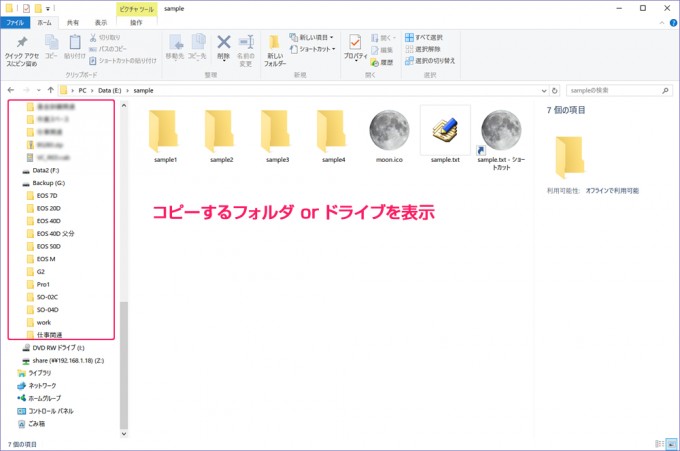Click Data (E:) breadcrumb segment

110,91
